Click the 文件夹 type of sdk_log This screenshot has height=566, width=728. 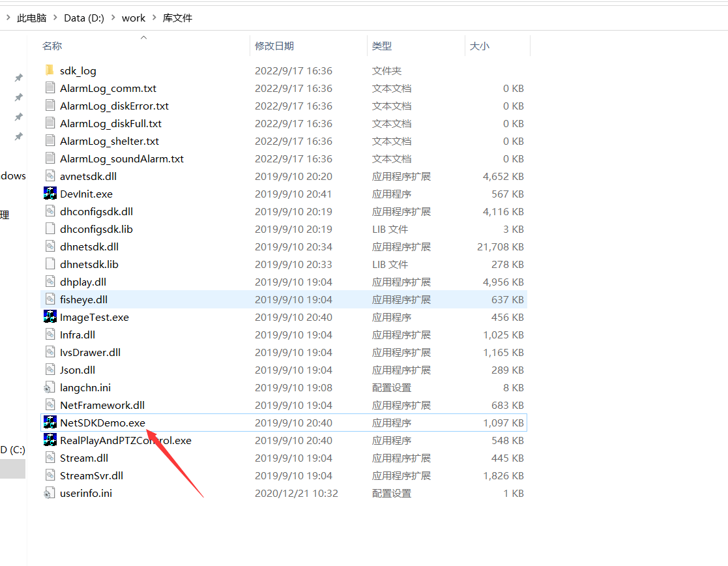click(x=386, y=70)
